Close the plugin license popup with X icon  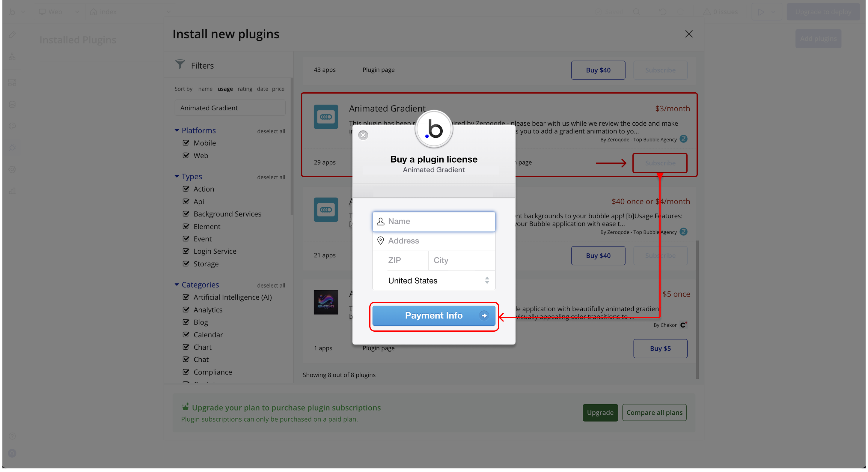pyautogui.click(x=363, y=135)
